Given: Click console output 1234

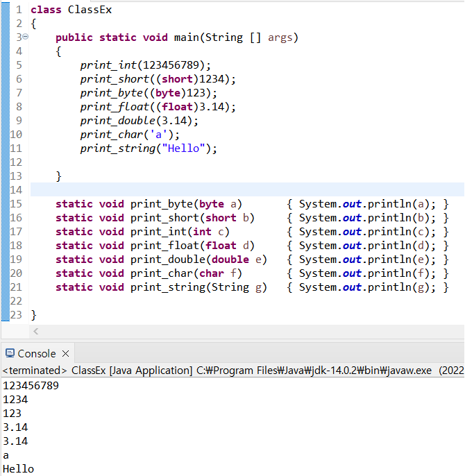Looking at the screenshot, I should pos(15,400).
